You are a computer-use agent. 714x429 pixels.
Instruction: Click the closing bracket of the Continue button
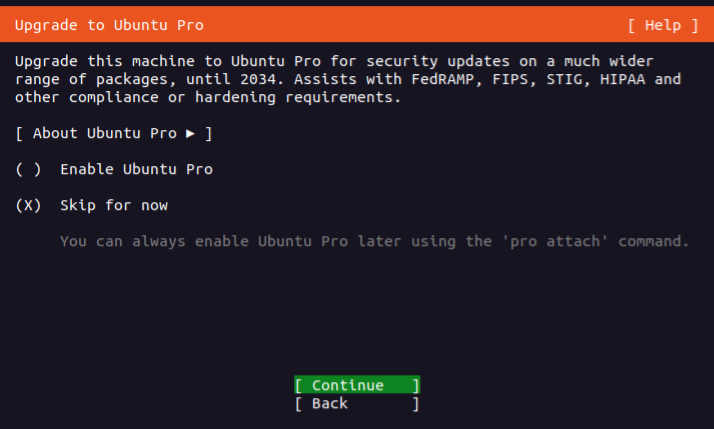tap(416, 385)
